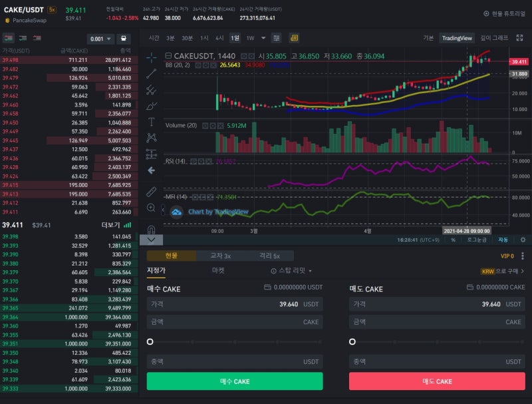
Task: Click the red 매도 CAKE button
Action: (437, 381)
